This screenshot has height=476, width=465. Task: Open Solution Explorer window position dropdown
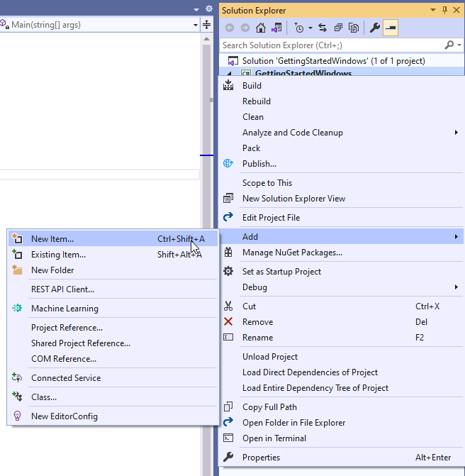[x=433, y=10]
